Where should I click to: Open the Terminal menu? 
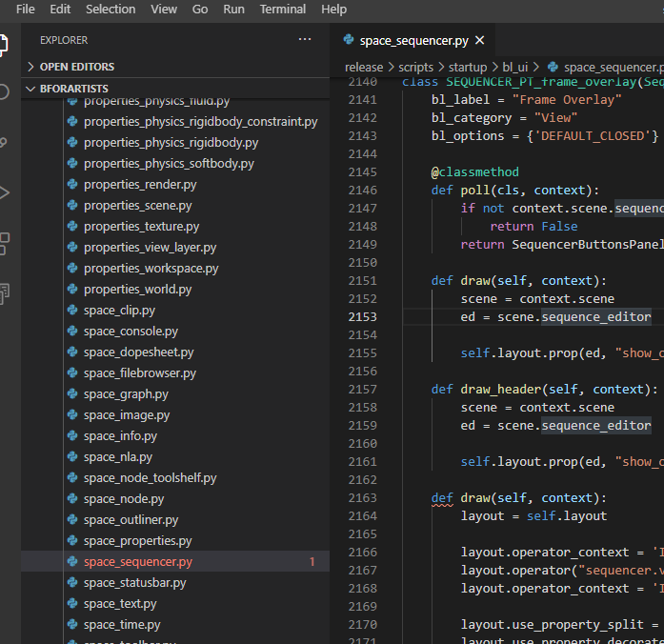point(282,9)
